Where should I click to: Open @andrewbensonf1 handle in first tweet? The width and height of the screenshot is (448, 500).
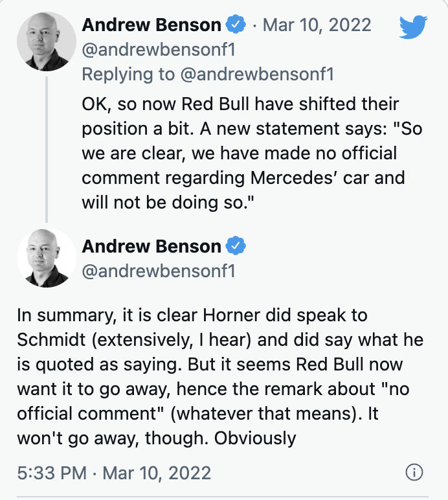[x=158, y=50]
